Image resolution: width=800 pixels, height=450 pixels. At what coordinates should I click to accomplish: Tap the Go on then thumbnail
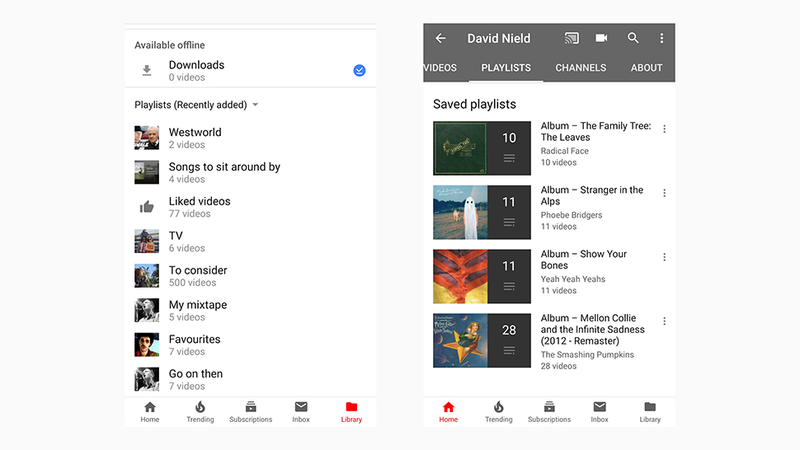pos(146,380)
